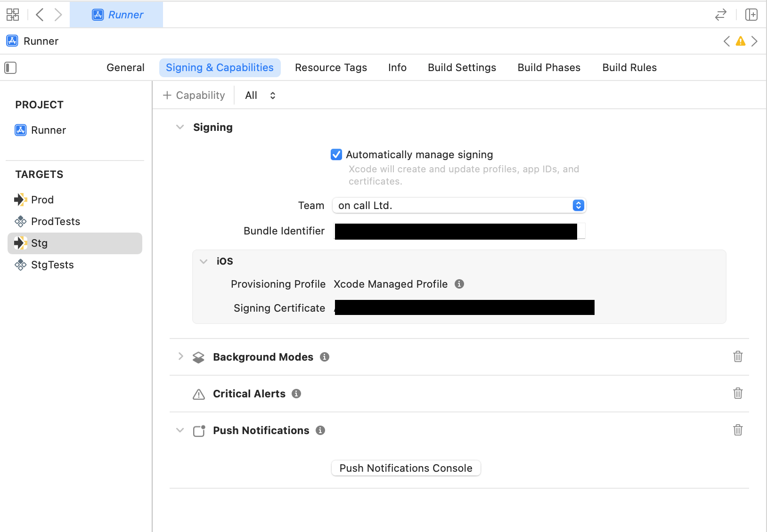Show info for Background Modes

pos(325,357)
